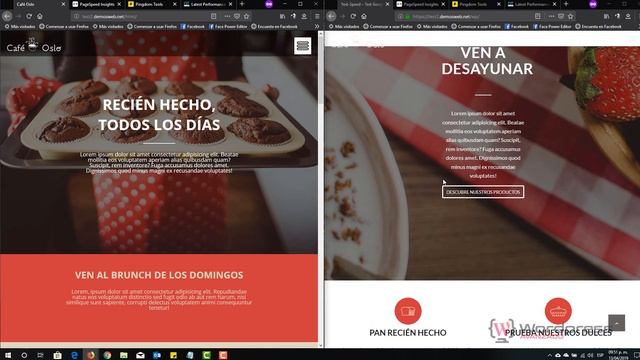Open the Windows Start menu

click(x=8, y=355)
